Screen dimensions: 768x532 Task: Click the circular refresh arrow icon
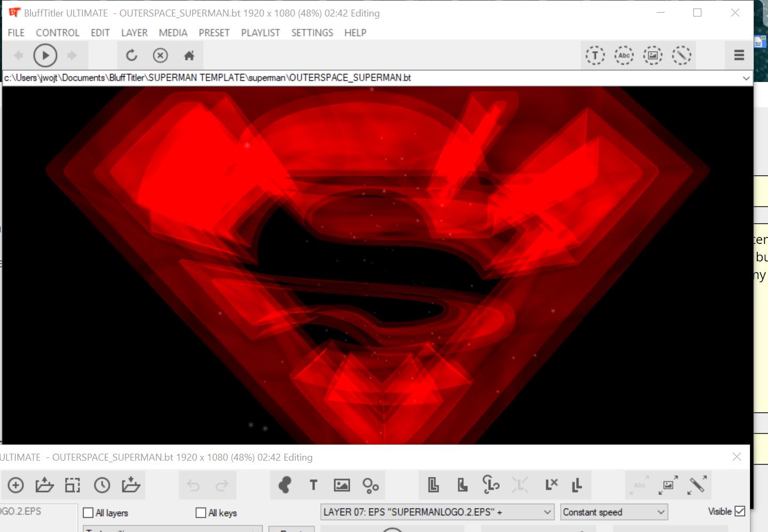[x=132, y=55]
